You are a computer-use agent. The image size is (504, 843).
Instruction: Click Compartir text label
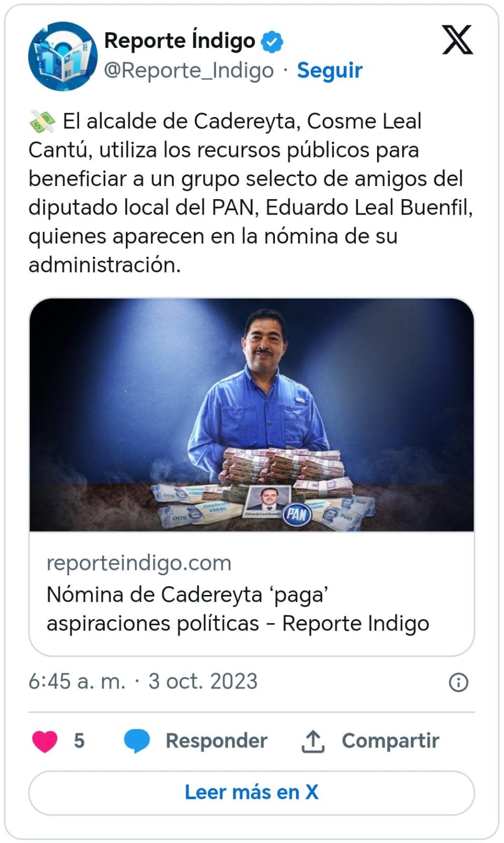pos(390,741)
